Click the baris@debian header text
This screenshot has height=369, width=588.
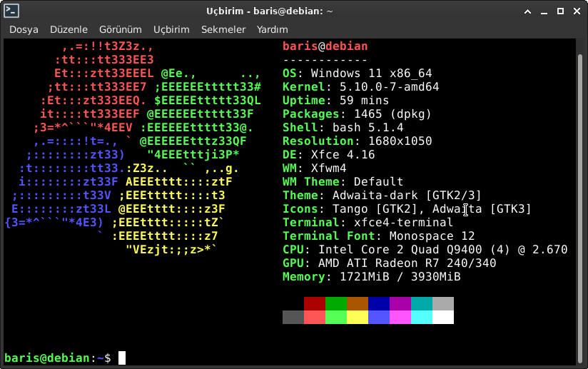click(x=325, y=46)
